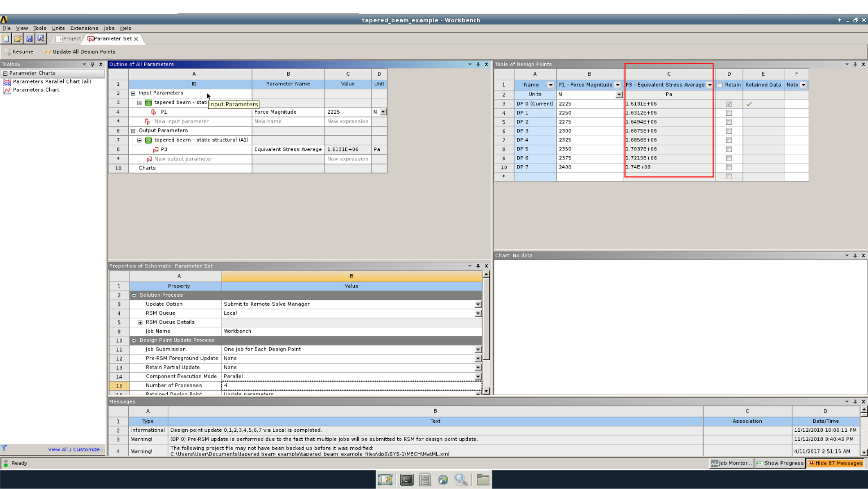
Task: Collapse the Output Parameters tree node
Action: [133, 131]
